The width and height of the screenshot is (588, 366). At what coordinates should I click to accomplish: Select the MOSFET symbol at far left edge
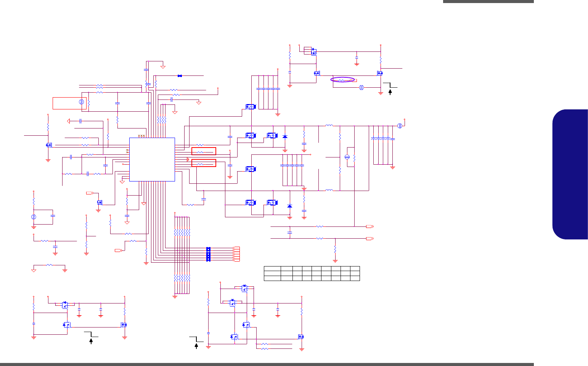point(49,145)
